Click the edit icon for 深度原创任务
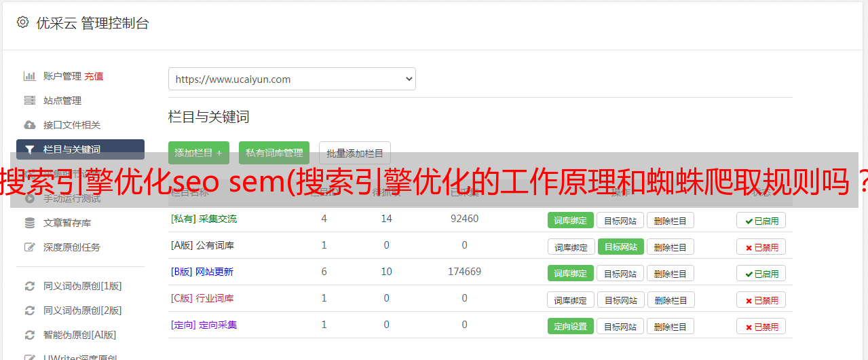Viewport: 868px width, 360px height. click(x=30, y=247)
